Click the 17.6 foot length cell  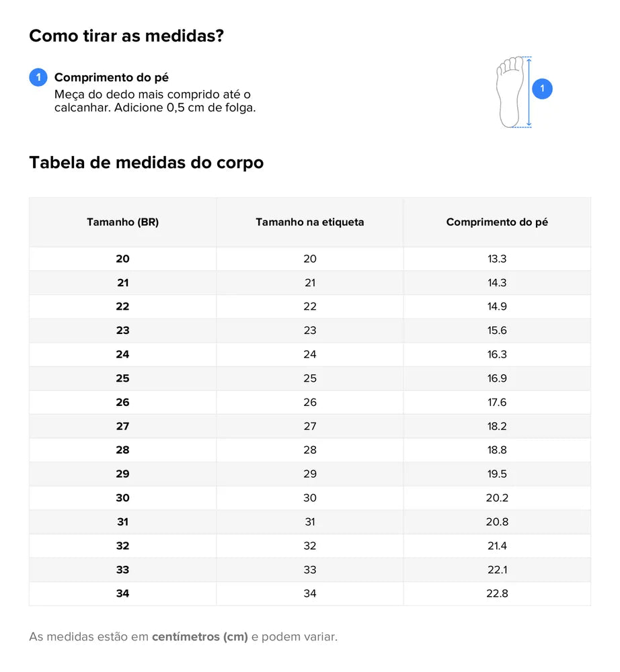pyautogui.click(x=497, y=403)
